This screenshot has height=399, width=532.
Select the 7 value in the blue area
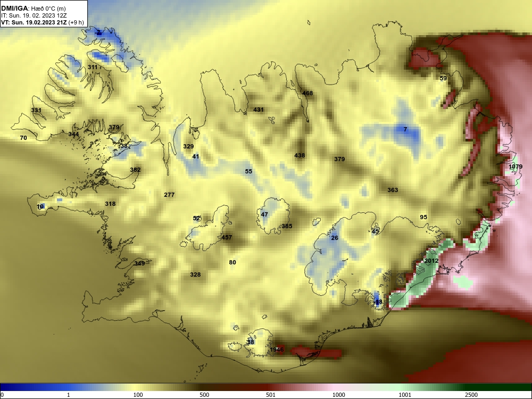(405, 129)
